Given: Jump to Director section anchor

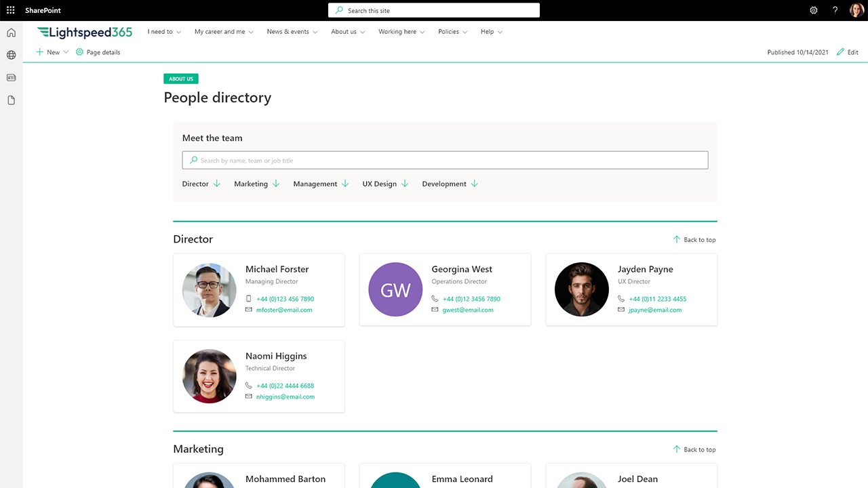Looking at the screenshot, I should click(201, 184).
